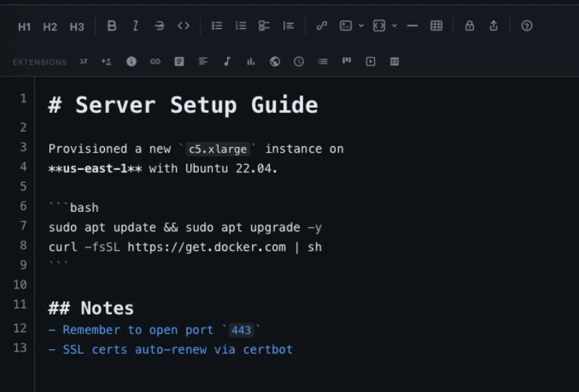Click line number 5 in the gutter
The height and width of the screenshot is (392, 579).
coord(23,187)
